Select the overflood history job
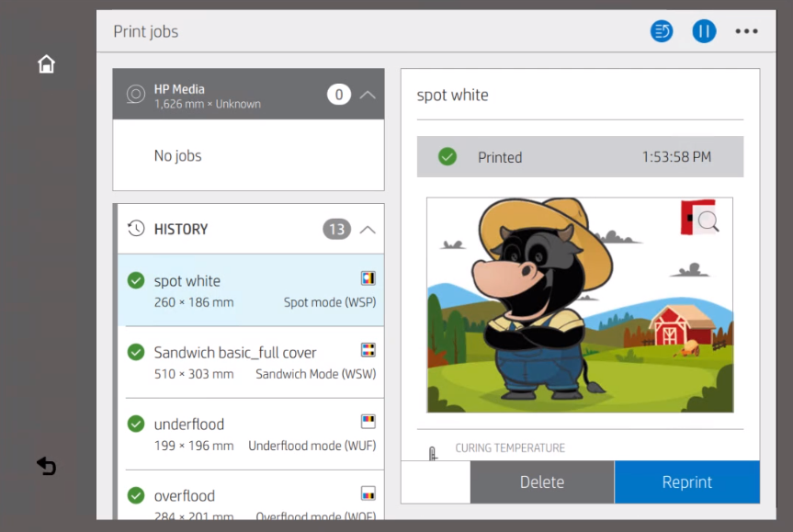This screenshot has width=793, height=532. [x=251, y=495]
